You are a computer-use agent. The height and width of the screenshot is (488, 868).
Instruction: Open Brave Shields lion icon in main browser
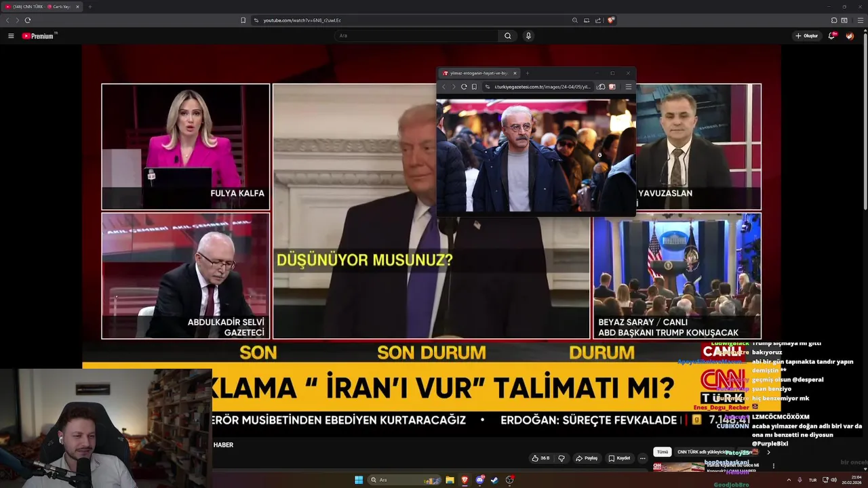point(610,20)
